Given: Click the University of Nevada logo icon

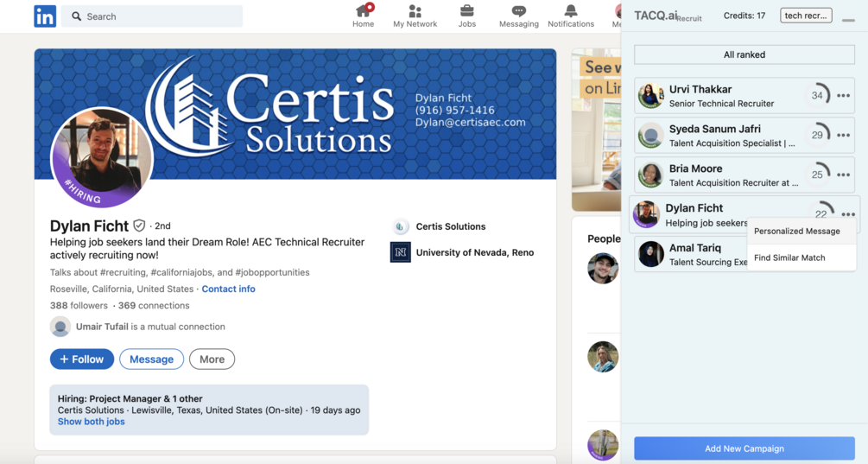Looking at the screenshot, I should pyautogui.click(x=400, y=252).
